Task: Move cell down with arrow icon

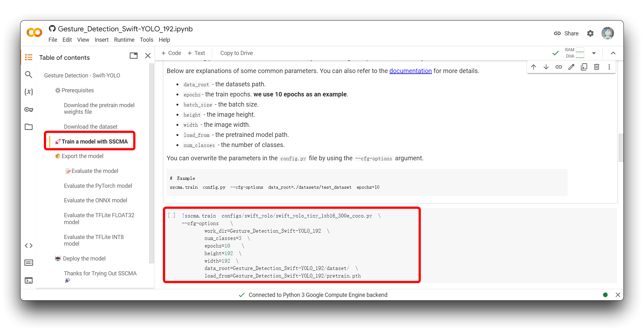Action: (546, 67)
